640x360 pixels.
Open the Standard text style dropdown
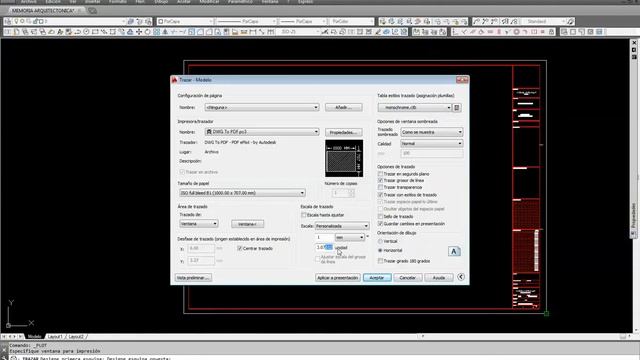click(544, 21)
